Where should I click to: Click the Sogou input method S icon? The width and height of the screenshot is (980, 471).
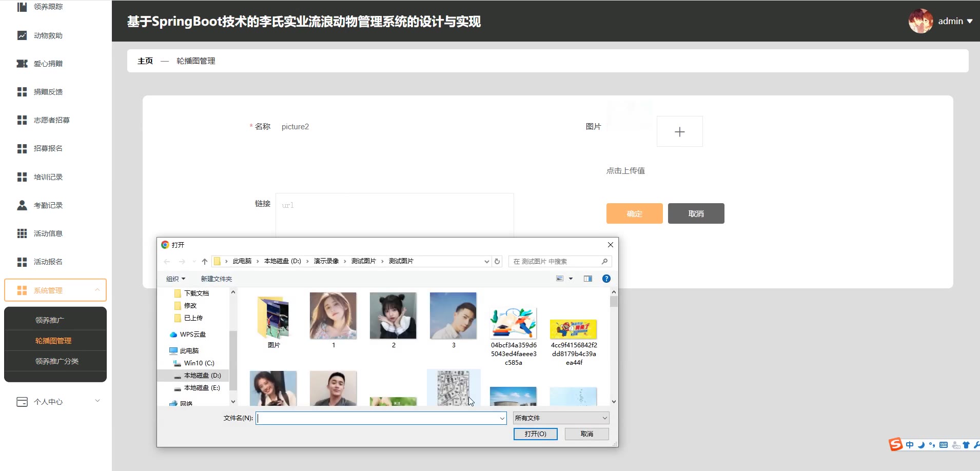pos(896,444)
